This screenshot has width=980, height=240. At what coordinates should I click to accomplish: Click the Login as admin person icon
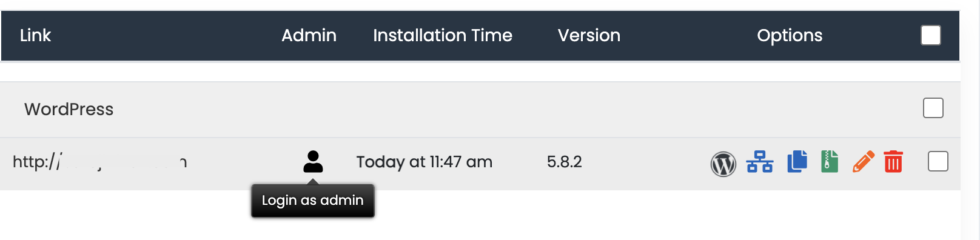click(313, 162)
